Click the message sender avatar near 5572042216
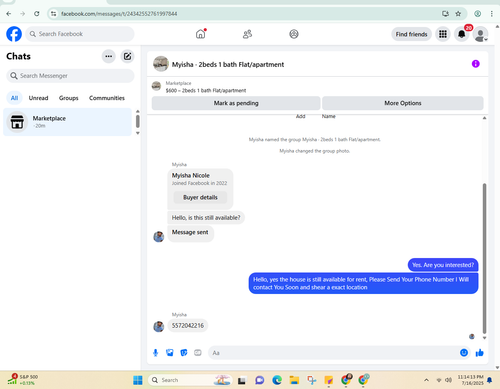Image resolution: width=500 pixels, height=389 pixels. (159, 326)
